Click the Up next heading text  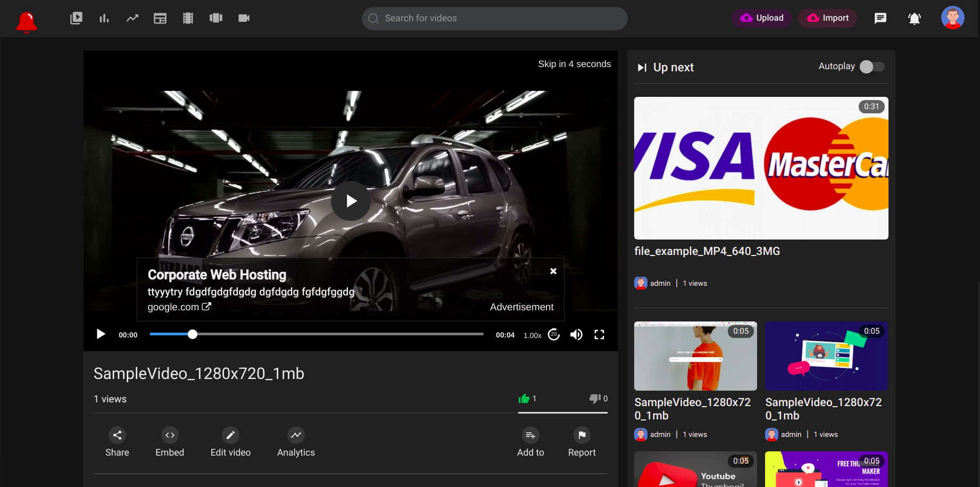674,68
